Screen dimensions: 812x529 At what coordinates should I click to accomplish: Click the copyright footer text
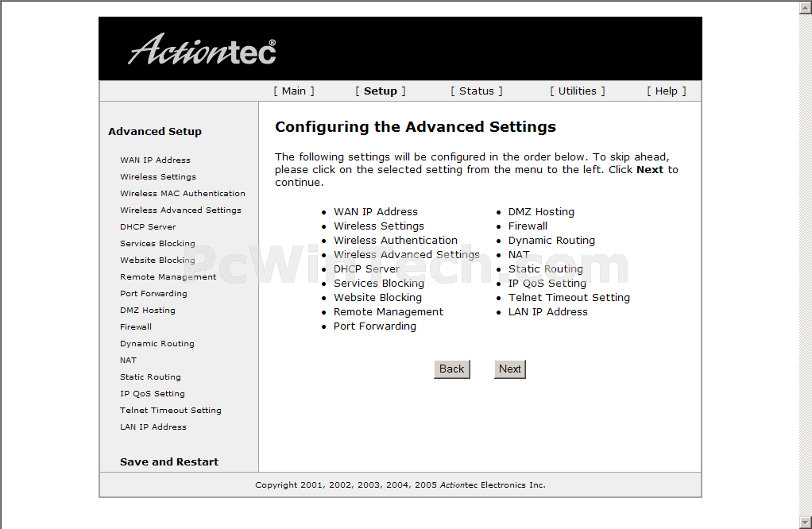point(400,485)
